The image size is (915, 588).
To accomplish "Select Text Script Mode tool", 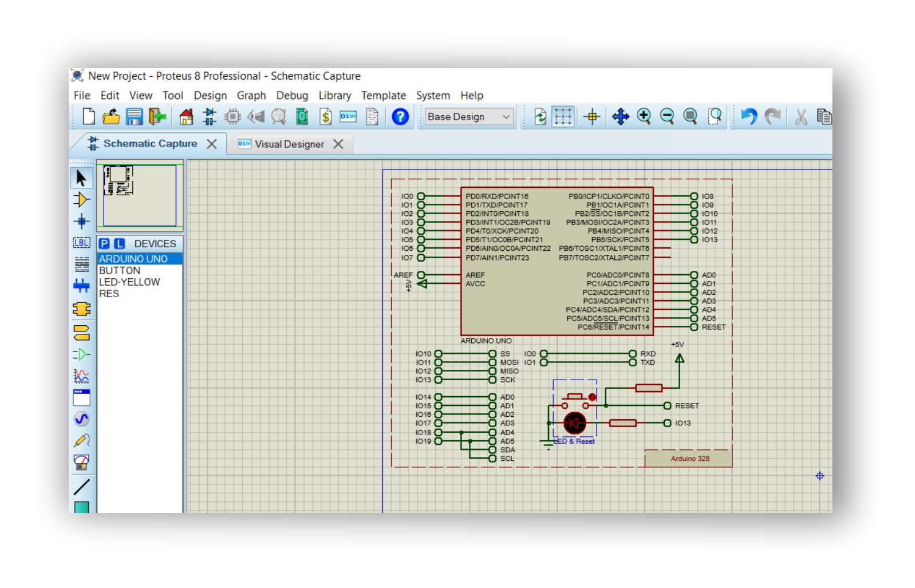I will 81,264.
